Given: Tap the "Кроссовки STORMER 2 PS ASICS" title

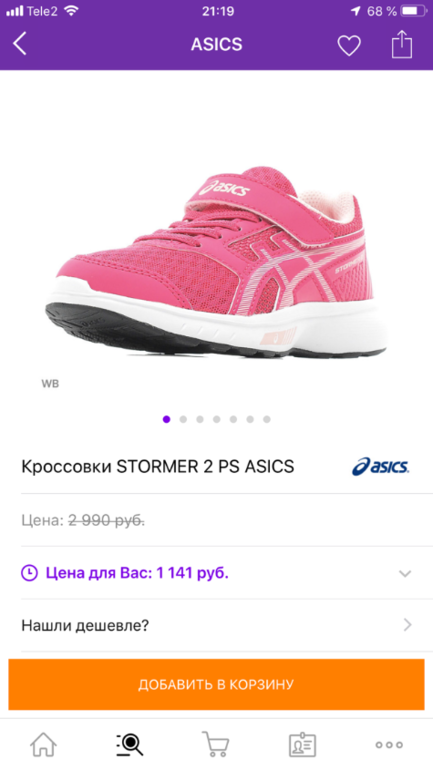Looking at the screenshot, I should coord(158,466).
